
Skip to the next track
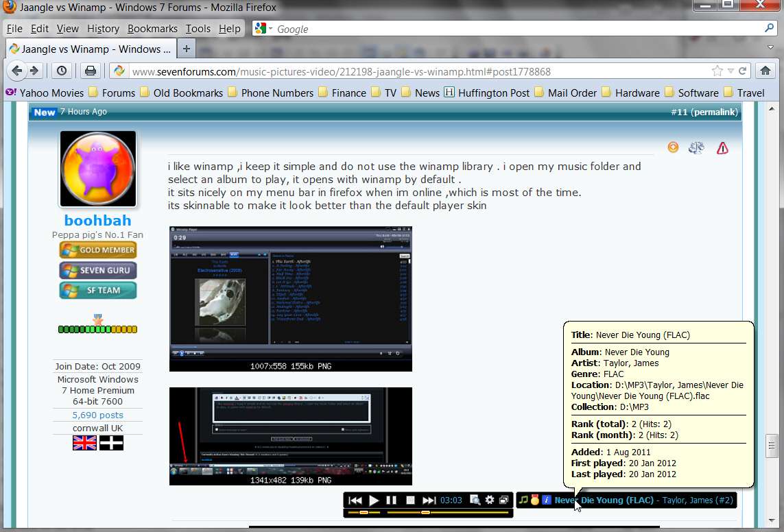429,500
